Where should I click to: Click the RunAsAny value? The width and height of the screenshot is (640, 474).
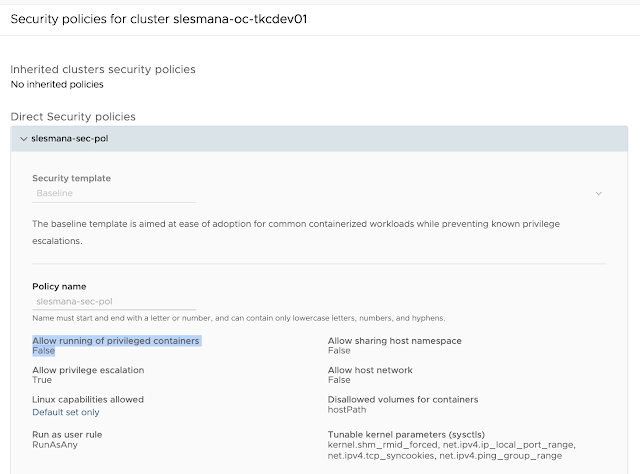tap(56, 446)
